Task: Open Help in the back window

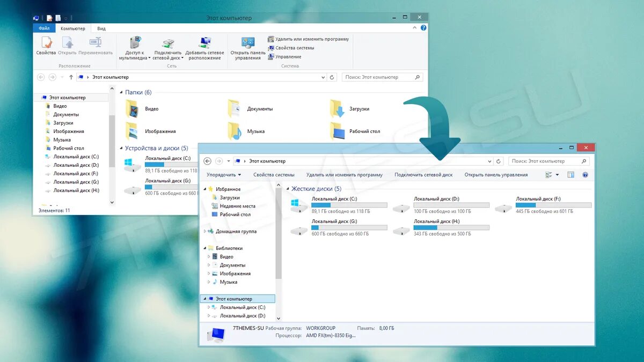Action: [423, 28]
